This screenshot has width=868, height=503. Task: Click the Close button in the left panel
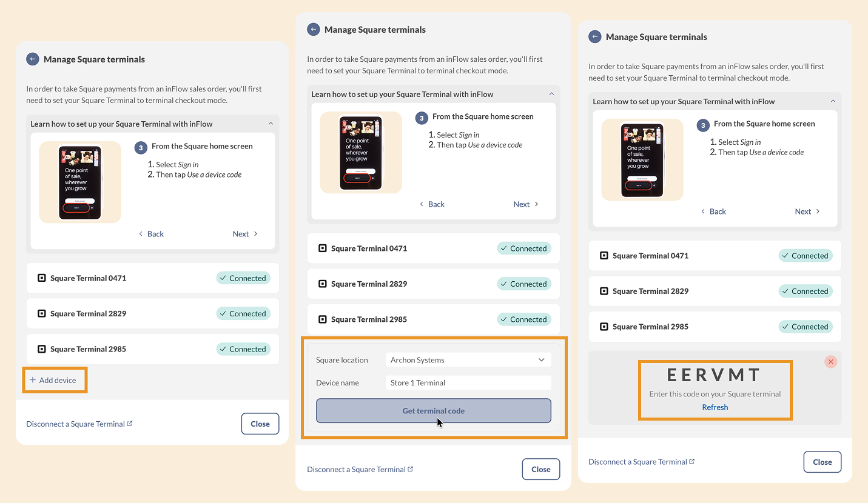(x=260, y=424)
